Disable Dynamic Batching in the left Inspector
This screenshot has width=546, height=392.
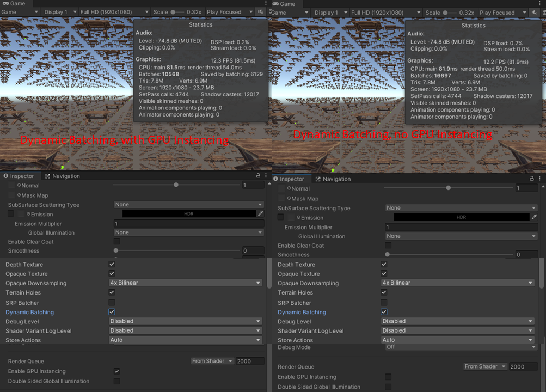[x=112, y=312]
